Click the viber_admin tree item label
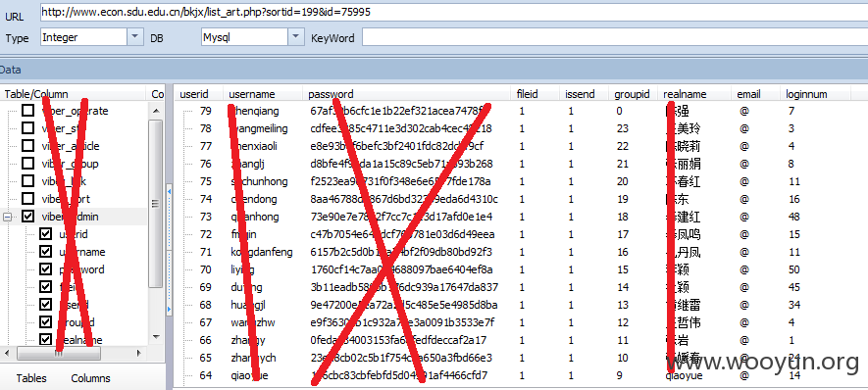 tap(70, 217)
